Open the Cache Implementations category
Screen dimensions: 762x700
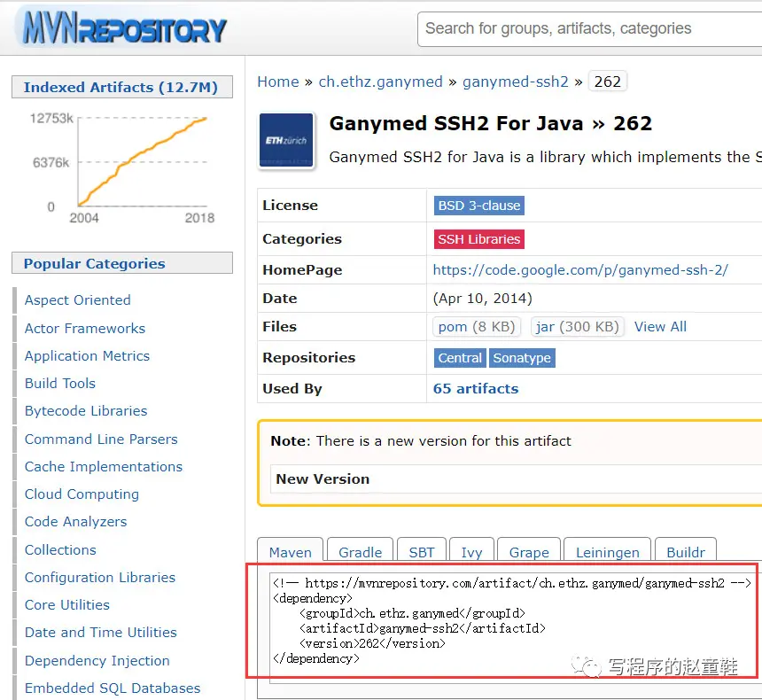coord(104,466)
